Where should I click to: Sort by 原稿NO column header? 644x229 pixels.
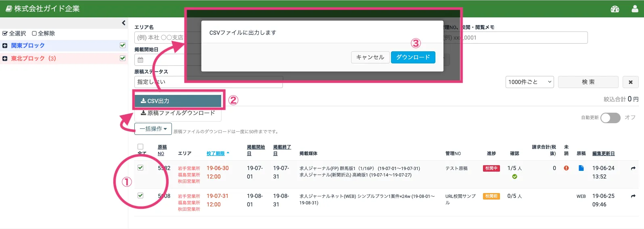(x=162, y=150)
